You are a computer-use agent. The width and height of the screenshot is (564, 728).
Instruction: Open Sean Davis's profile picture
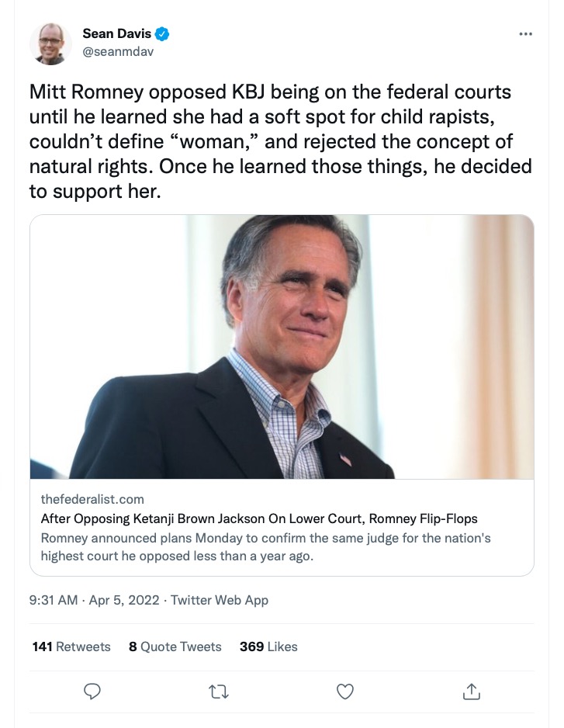point(50,43)
